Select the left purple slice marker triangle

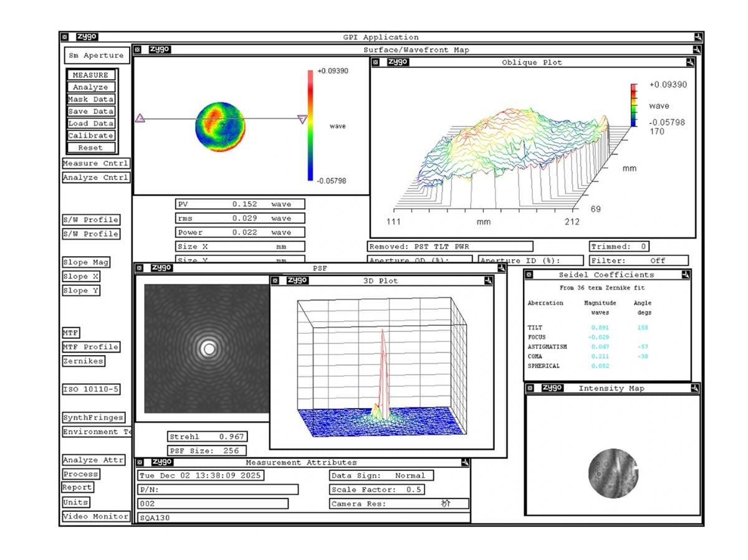coord(140,118)
